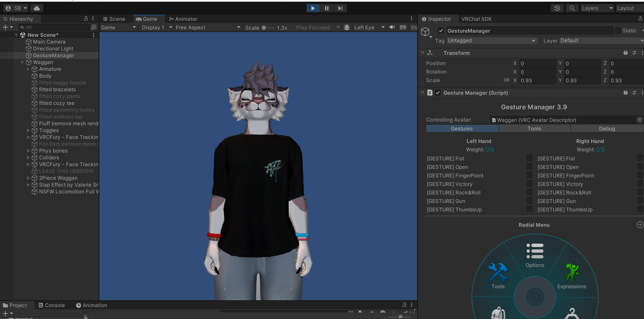Disable the Gesture Manager script checkbox
This screenshot has width=644, height=319.
[438, 93]
